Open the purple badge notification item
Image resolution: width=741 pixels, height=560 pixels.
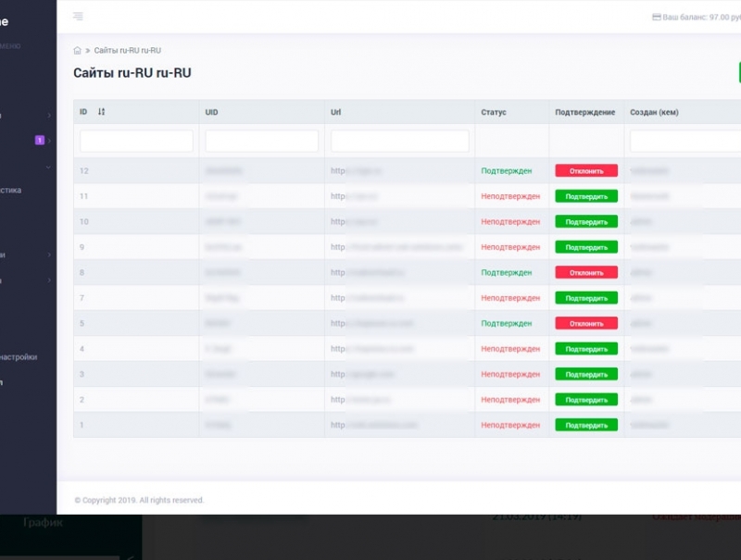tap(40, 141)
